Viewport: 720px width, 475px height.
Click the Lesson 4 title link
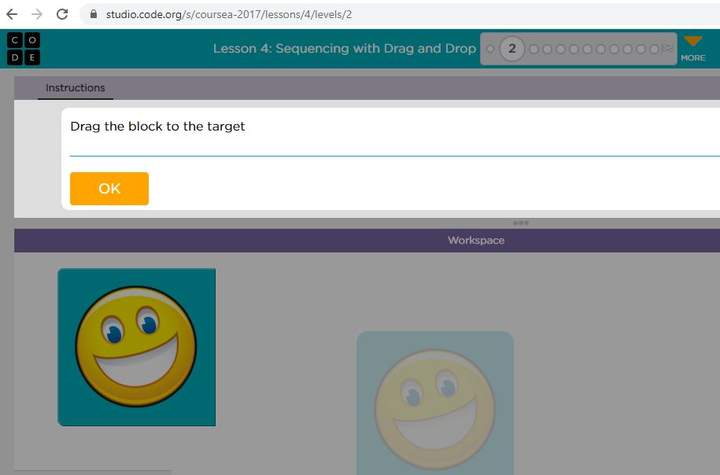[344, 49]
